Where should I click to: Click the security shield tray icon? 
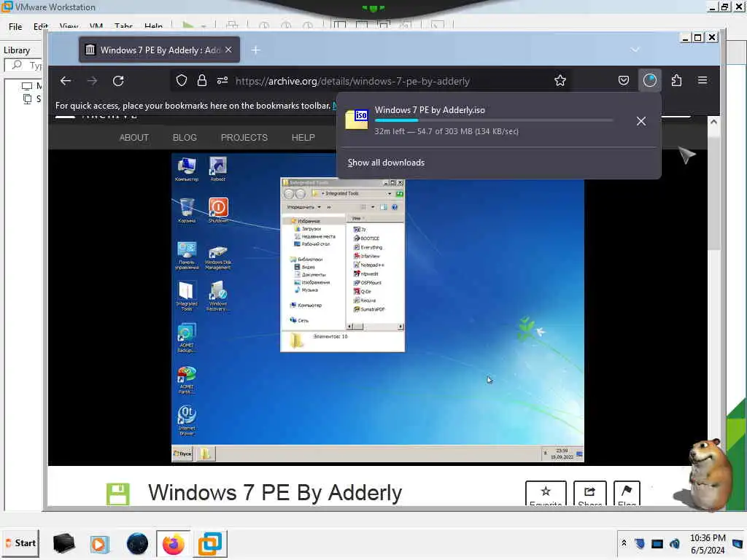[640, 543]
